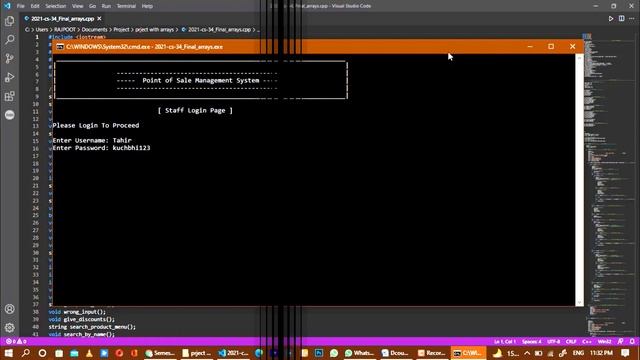Switch to VS Code '2021-c...' taskbar button
The height and width of the screenshot is (360, 640).
233,353
